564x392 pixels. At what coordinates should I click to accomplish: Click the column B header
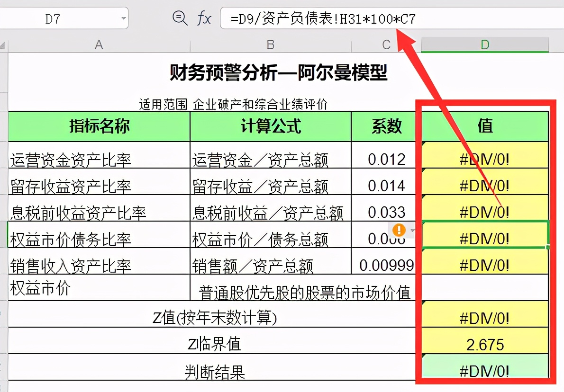[x=270, y=45]
